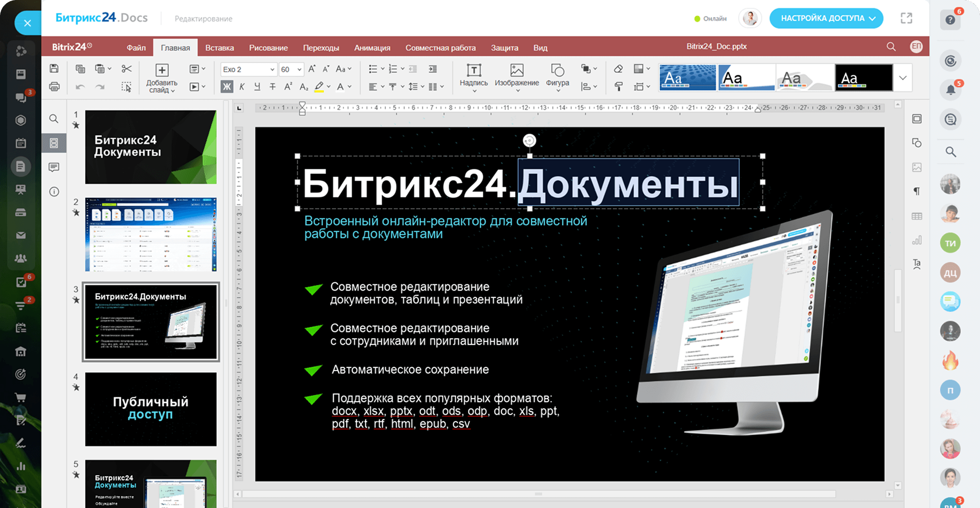Switch to the Вставка tab
980x508 pixels.
coord(219,47)
